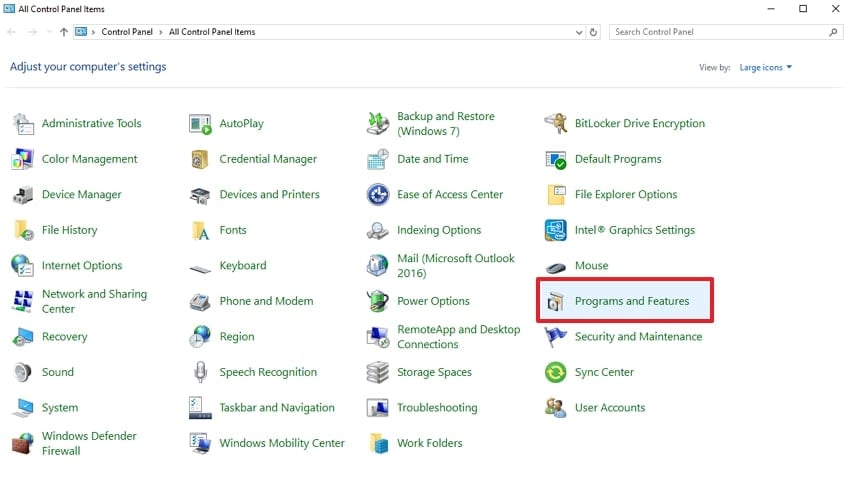Open the Fonts icon
This screenshot has height=486, width=850.
201,231
